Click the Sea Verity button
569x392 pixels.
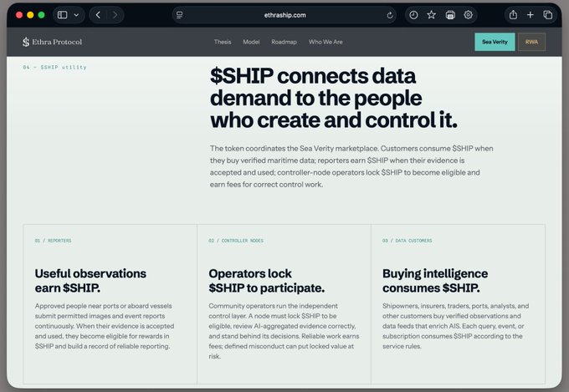(495, 42)
